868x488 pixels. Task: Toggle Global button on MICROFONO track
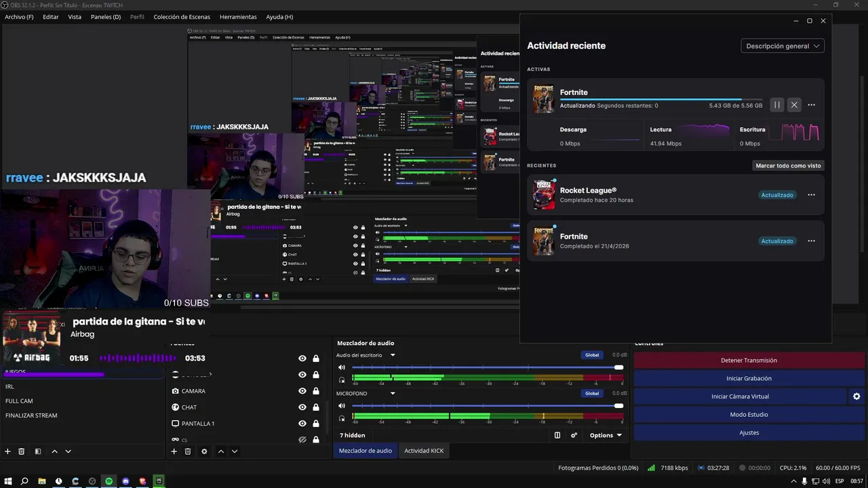pyautogui.click(x=592, y=393)
